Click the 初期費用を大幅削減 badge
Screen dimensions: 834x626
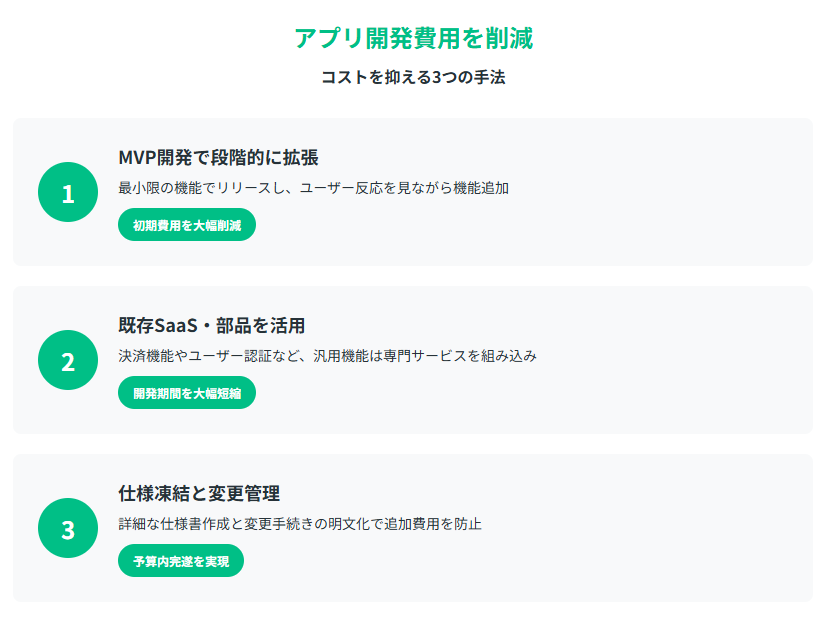(187, 225)
